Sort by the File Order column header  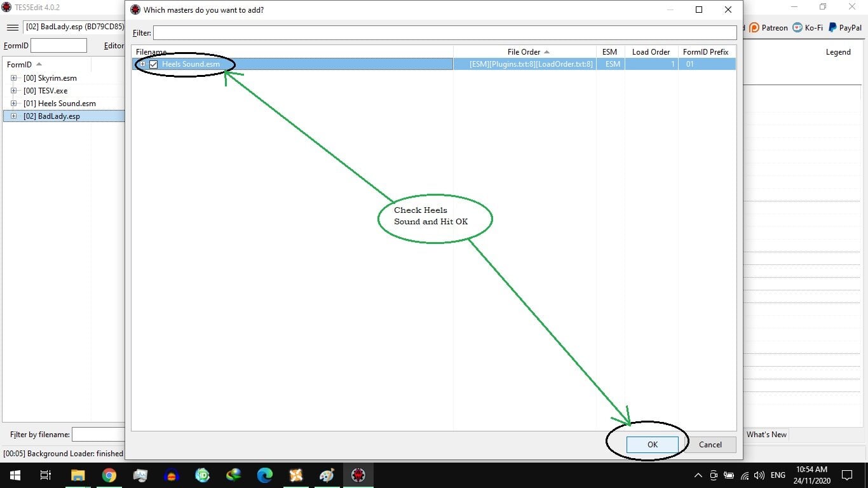pos(524,52)
